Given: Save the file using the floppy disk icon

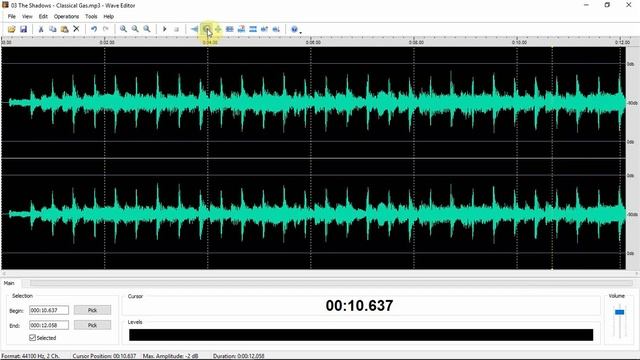Looking at the screenshot, I should click(23, 29).
